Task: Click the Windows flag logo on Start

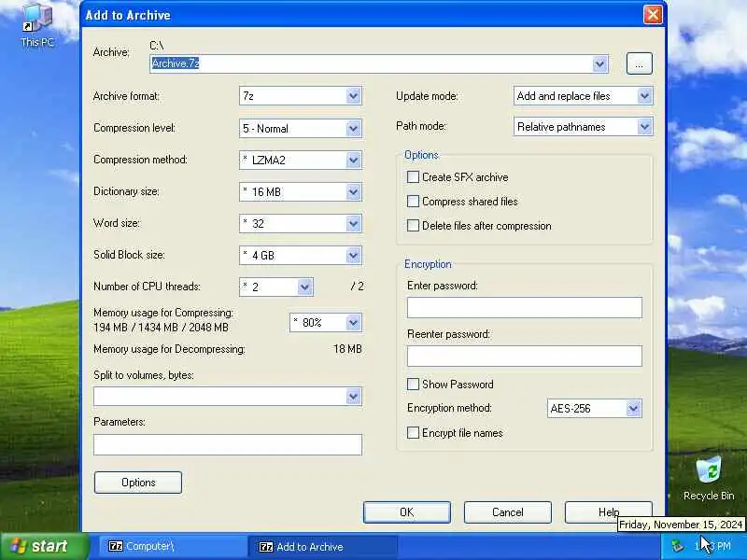Action: coord(18,547)
